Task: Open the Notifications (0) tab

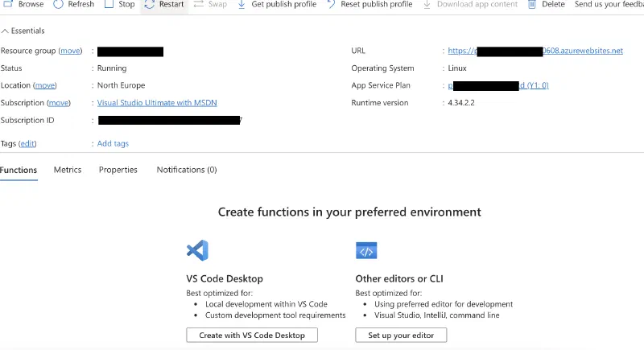Action: coord(187,170)
